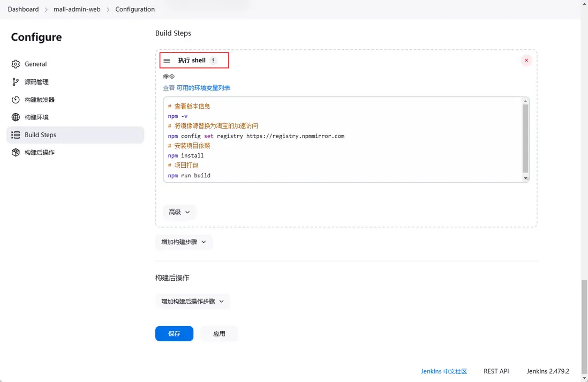The width and height of the screenshot is (588, 382).
Task: Click the 构建后操作 package icon
Action: (x=16, y=152)
